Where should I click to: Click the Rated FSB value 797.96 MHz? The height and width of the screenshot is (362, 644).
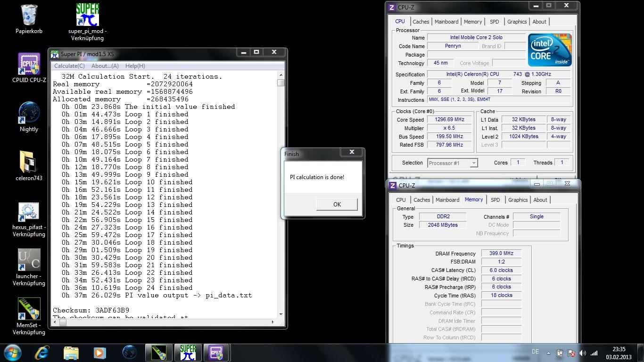click(450, 145)
